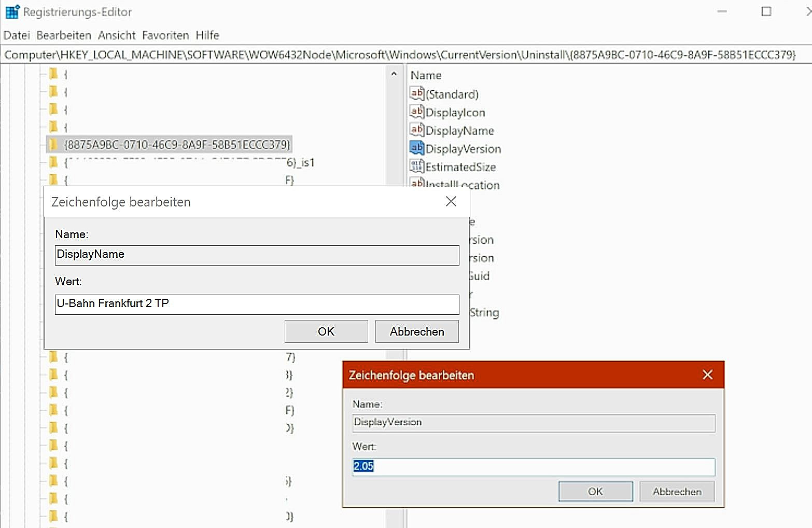Close the red-titled DisplayVersion dialog with X
The height and width of the screenshot is (528, 812).
tap(707, 374)
